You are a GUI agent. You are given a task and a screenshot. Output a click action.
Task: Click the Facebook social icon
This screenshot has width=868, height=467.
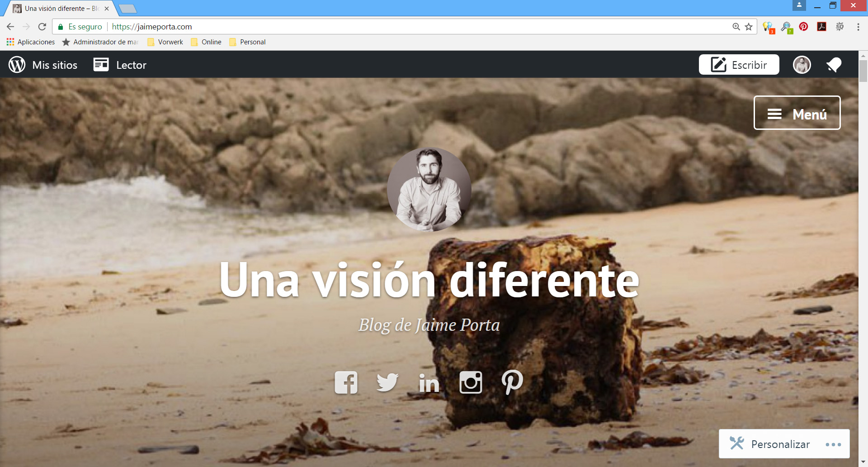pyautogui.click(x=346, y=382)
